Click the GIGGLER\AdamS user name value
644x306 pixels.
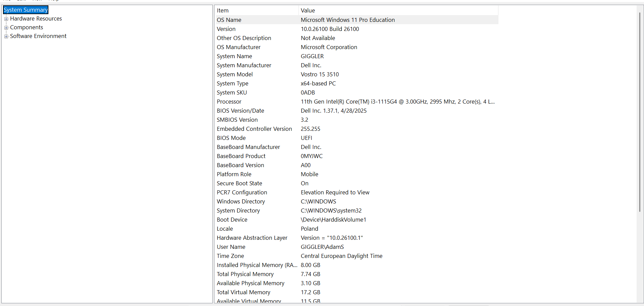[x=322, y=247]
